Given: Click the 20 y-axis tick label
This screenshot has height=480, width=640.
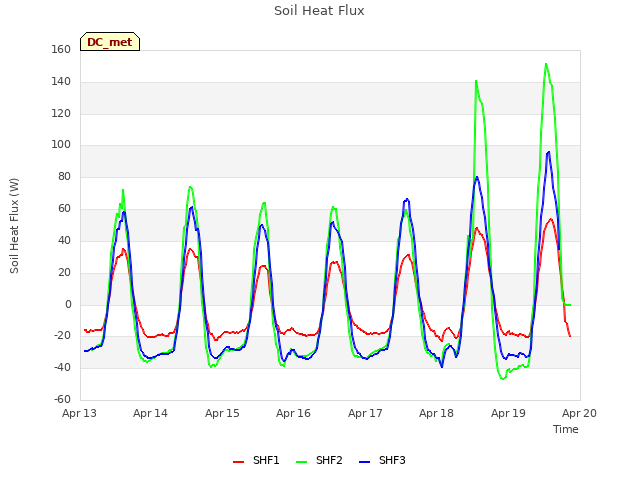Looking at the screenshot, I should coord(64,272).
